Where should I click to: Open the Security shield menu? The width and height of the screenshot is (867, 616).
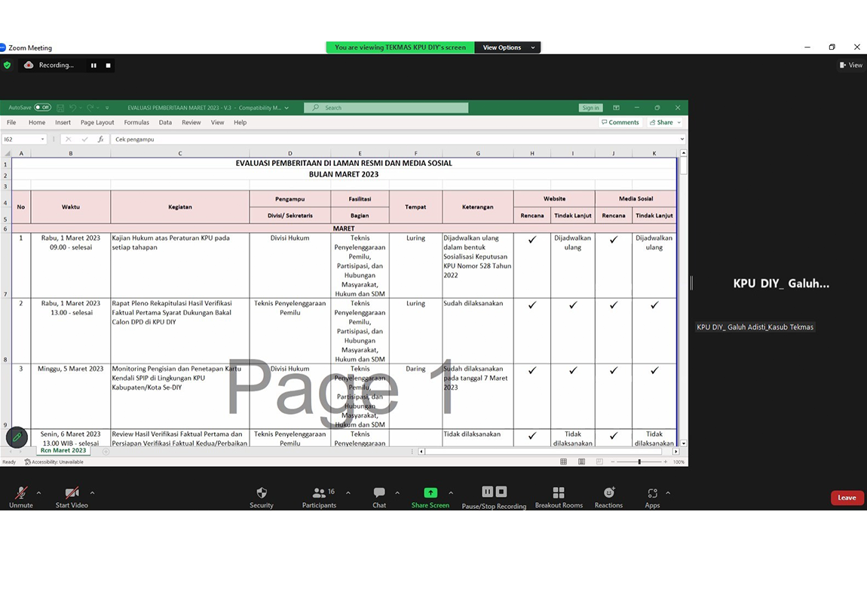262,493
